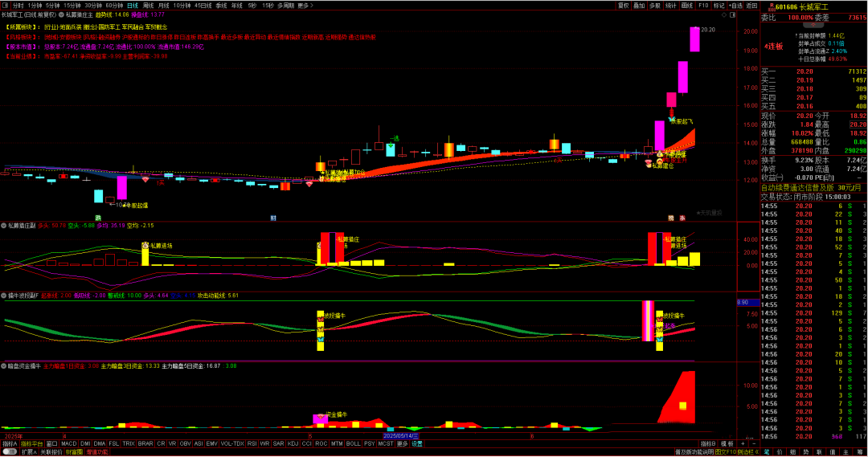Toggle 多股 multi-stock view
This screenshot has width=868, height=457.
(655, 5)
